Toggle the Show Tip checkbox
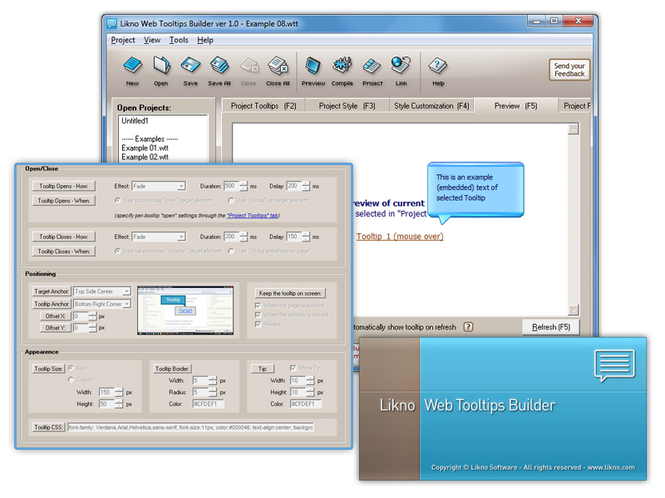665x498 pixels. pyautogui.click(x=293, y=368)
